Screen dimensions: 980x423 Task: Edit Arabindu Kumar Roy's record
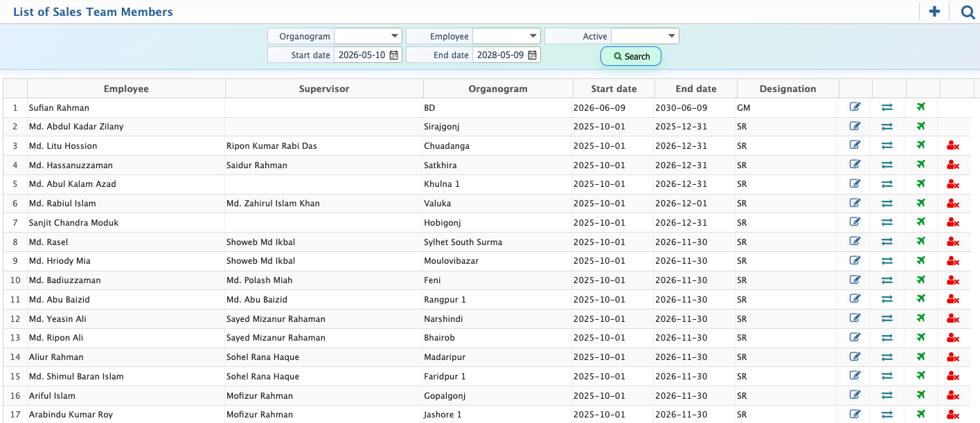pos(855,414)
